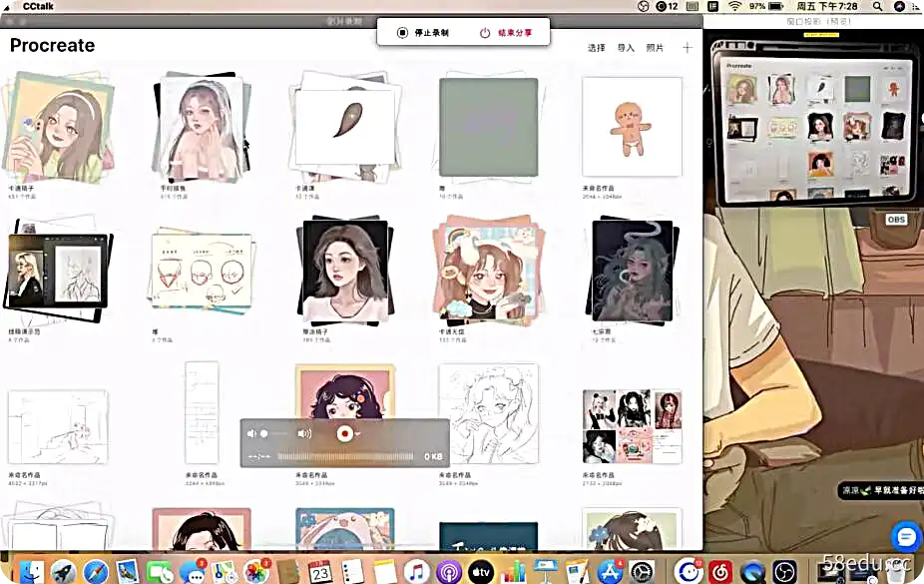This screenshot has height=584, width=924.
Task: Tap the plus icon to create new canvas
Action: 688,48
